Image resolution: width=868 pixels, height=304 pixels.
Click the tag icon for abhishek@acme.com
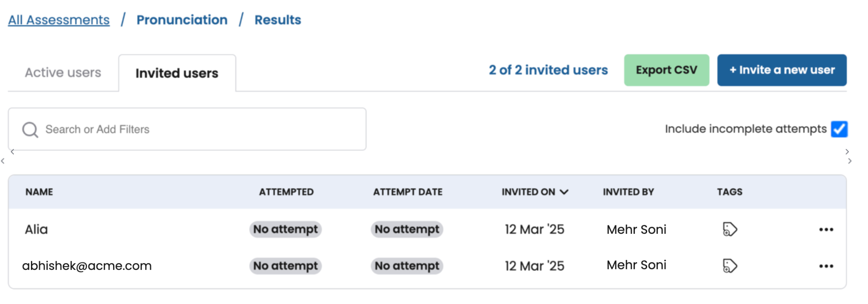730,266
